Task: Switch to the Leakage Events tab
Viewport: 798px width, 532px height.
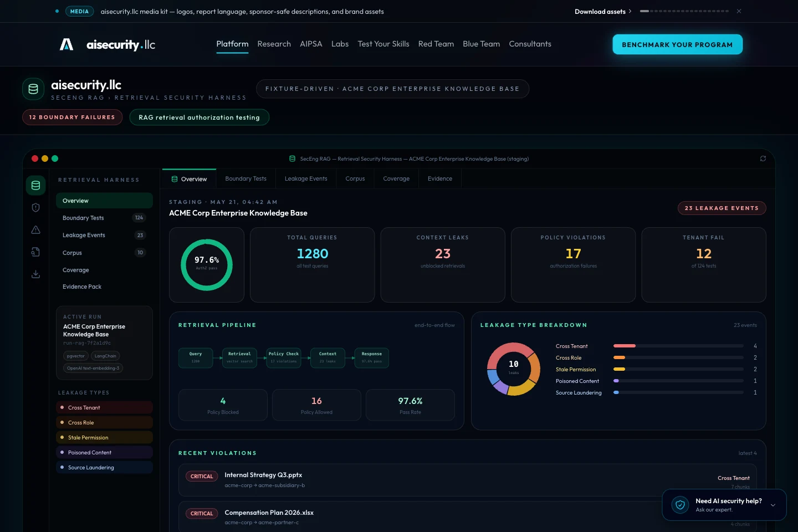Action: point(306,178)
